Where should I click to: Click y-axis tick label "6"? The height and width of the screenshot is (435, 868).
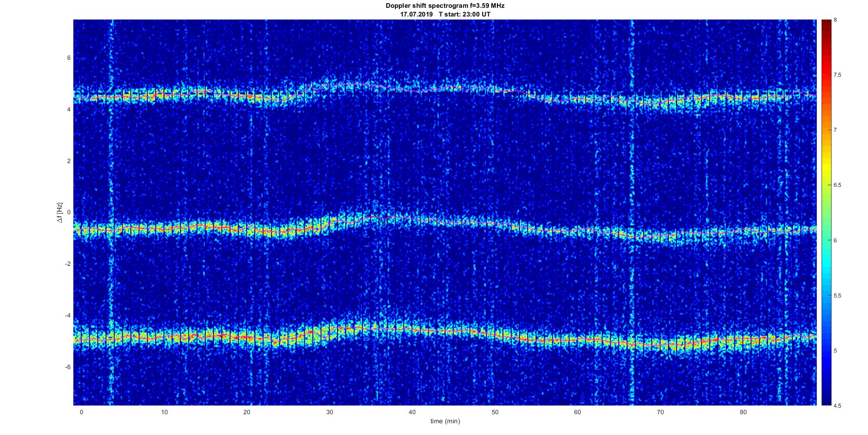(69, 58)
